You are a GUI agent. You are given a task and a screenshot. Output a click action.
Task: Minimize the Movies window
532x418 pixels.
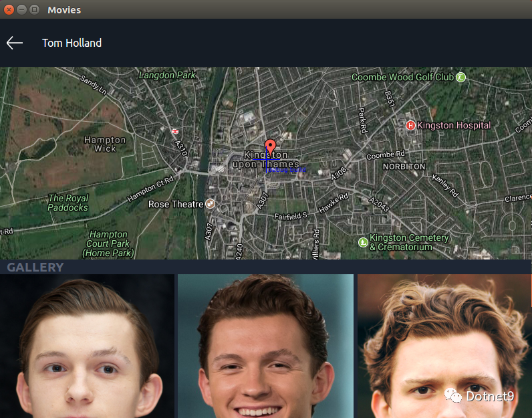(21, 10)
